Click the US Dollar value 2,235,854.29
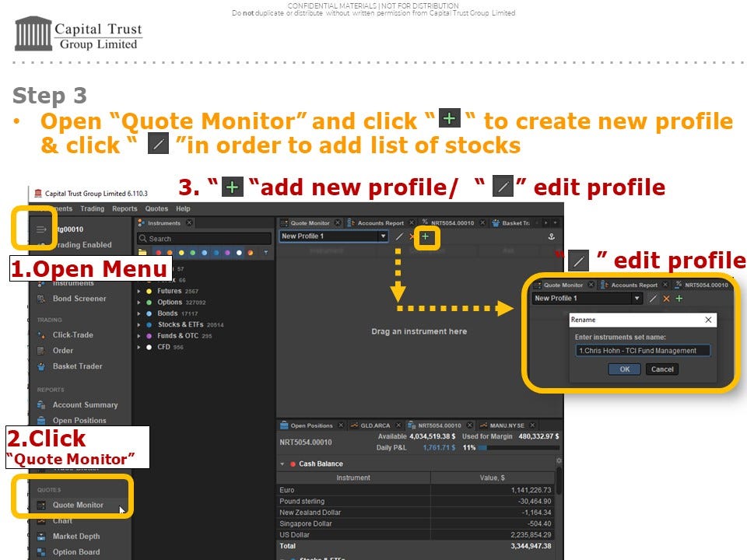This screenshot has width=747, height=560. [x=531, y=535]
